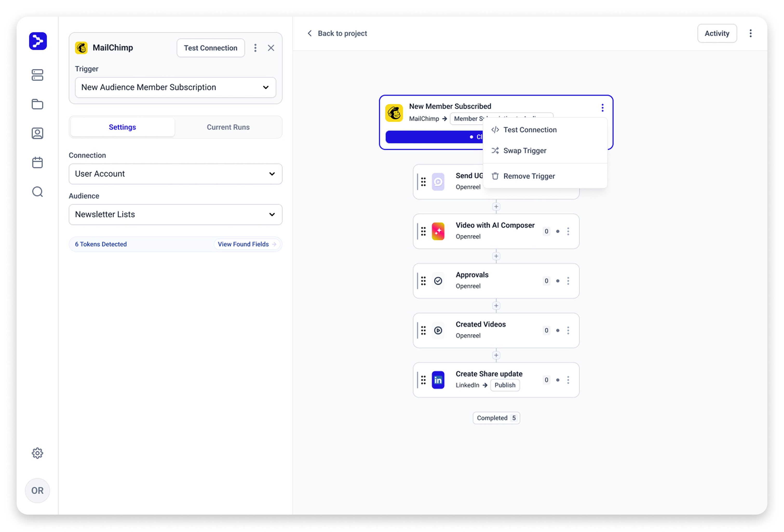784x532 pixels.
Task: Click the Openreel logo in sidebar
Action: 38,41
